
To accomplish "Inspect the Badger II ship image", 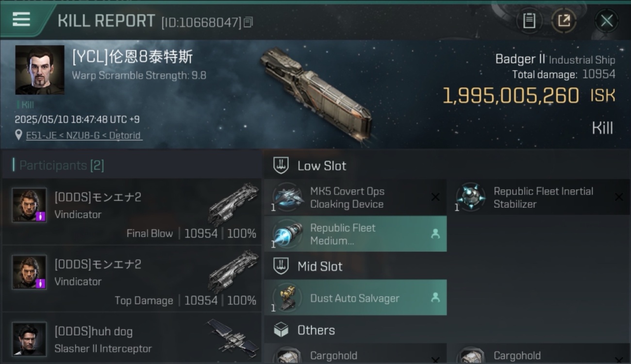I will pos(316,94).
